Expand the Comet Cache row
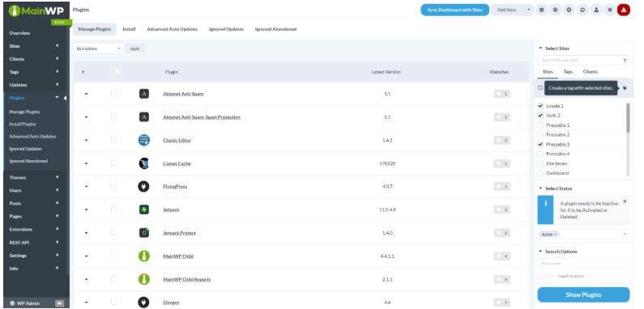This screenshot has width=644, height=309. [86, 163]
